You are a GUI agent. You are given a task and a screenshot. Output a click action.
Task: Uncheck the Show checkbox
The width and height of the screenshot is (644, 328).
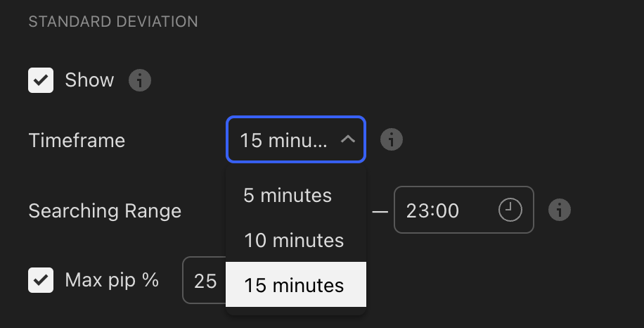[41, 80]
